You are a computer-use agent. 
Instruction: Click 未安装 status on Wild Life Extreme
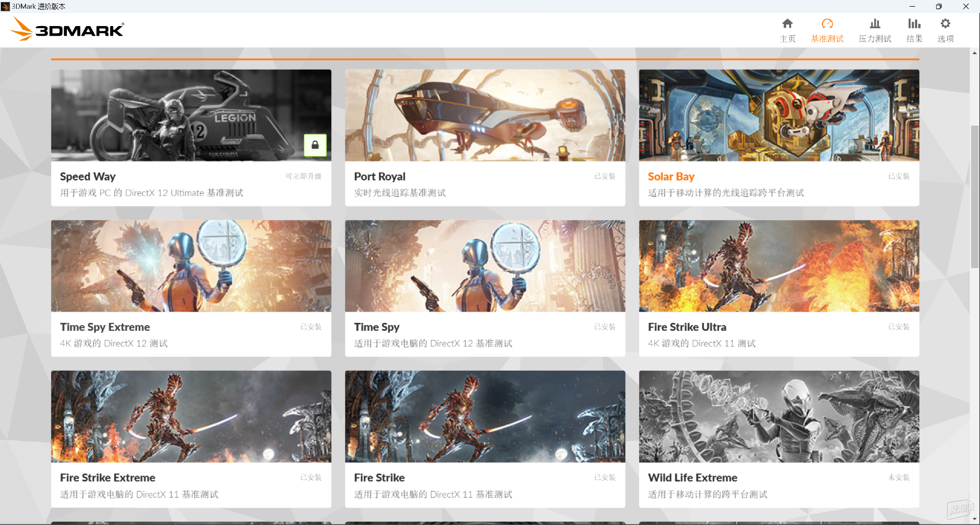(899, 478)
